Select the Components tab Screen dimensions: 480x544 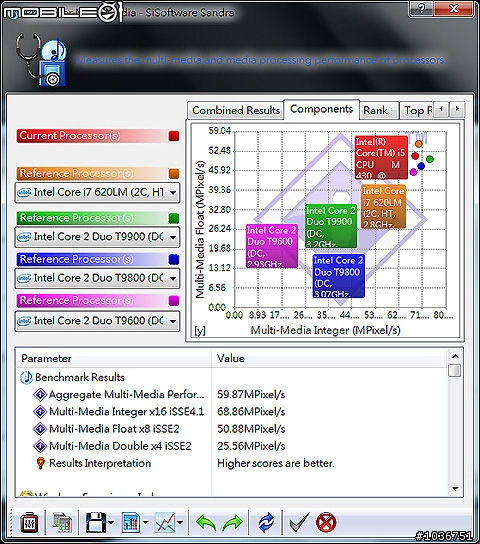pos(322,109)
